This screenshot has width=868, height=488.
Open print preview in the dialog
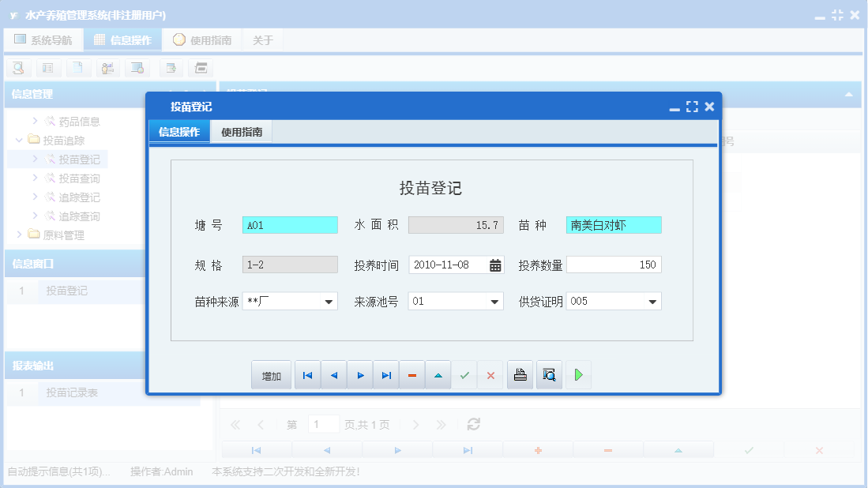coord(549,374)
